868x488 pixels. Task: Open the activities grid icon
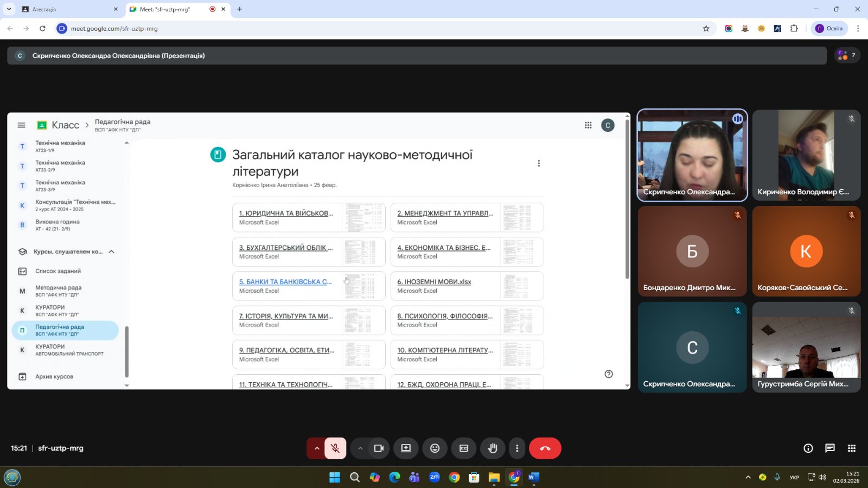point(852,448)
